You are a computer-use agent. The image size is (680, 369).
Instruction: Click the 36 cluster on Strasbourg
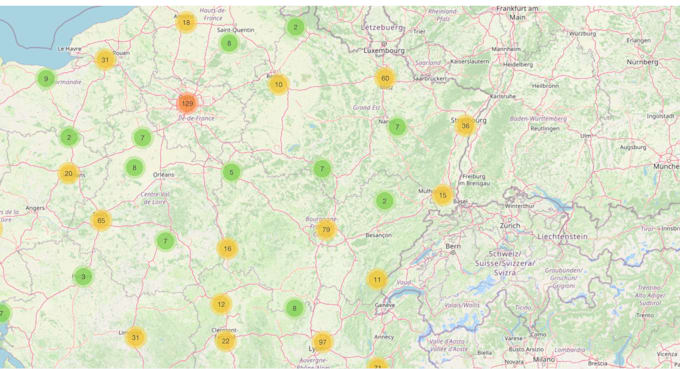click(x=465, y=126)
